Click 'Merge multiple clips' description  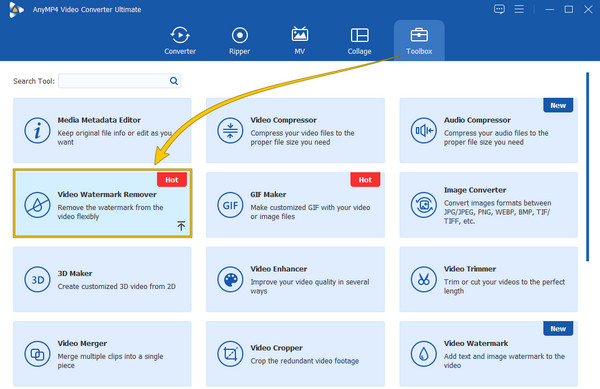coord(110,361)
